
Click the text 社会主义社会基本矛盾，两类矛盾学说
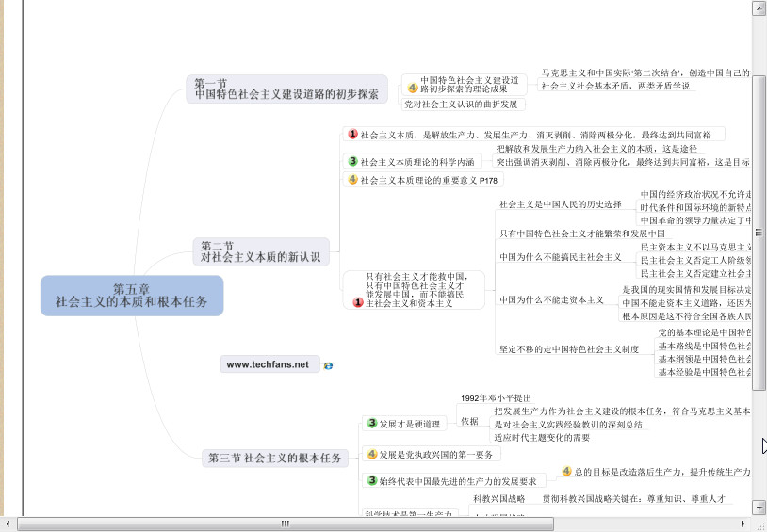click(x=616, y=86)
